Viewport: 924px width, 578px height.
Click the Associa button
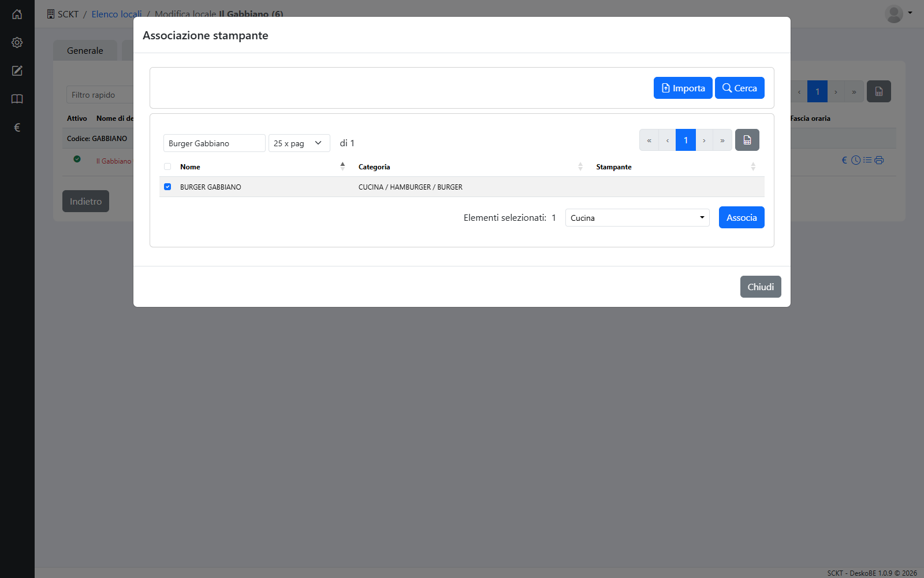(742, 217)
